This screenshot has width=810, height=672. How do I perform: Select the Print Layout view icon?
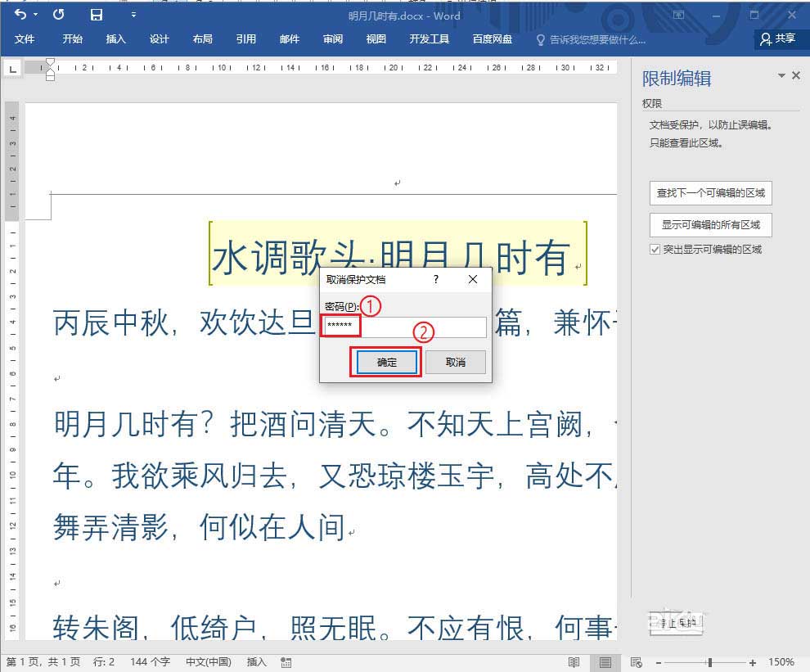(605, 661)
